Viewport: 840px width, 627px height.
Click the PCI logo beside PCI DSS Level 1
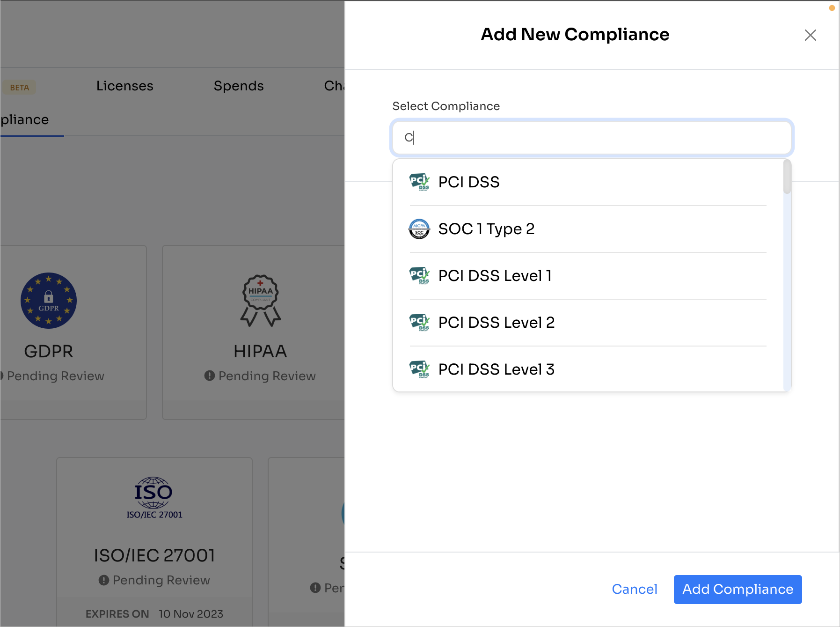419,275
